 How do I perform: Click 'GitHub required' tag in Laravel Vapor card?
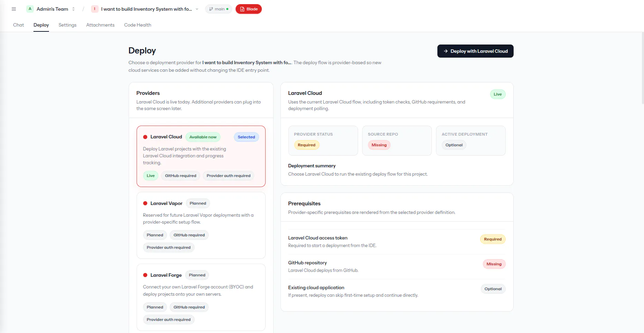[x=189, y=235]
